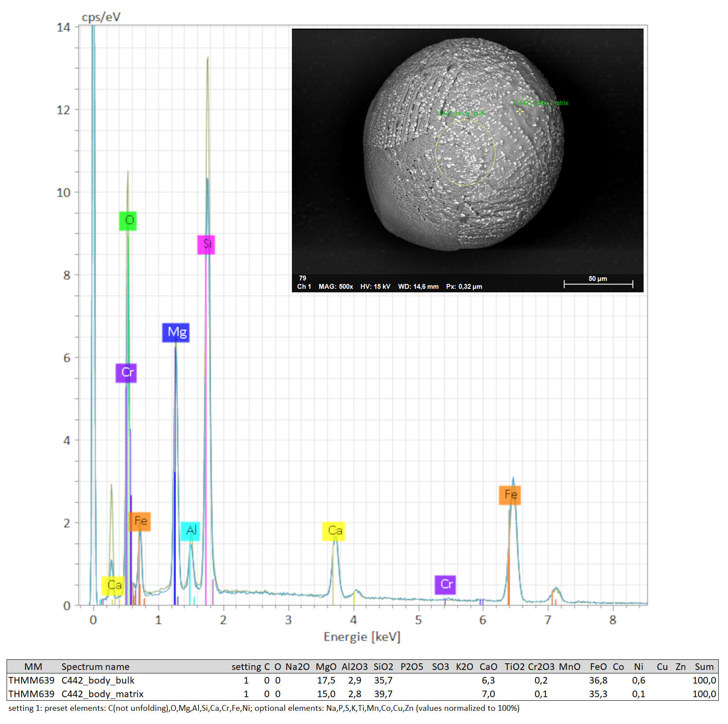Click the cps/eV axis unit label
Image resolution: width=728 pixels, height=724 pixels.
tap(101, 17)
